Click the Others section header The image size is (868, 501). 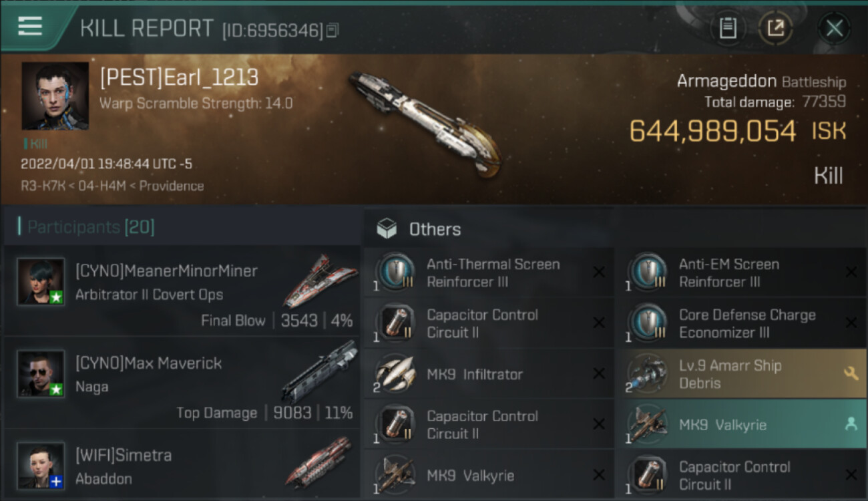pos(435,229)
